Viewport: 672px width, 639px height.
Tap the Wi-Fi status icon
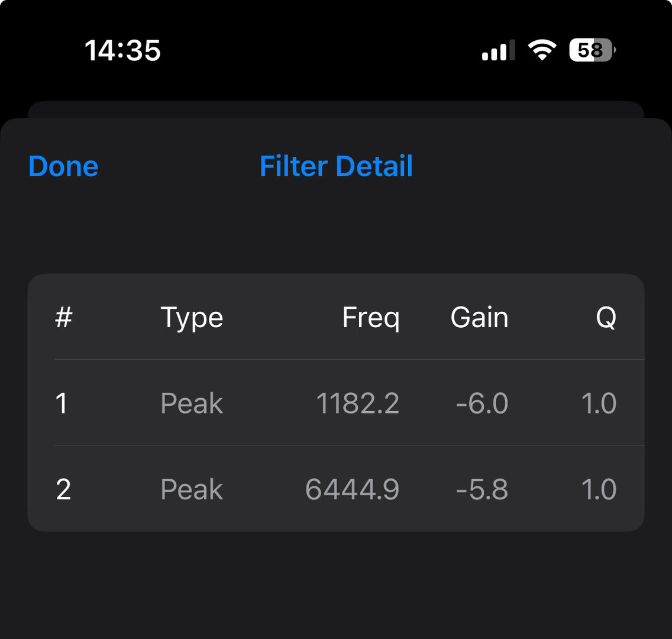click(x=541, y=50)
